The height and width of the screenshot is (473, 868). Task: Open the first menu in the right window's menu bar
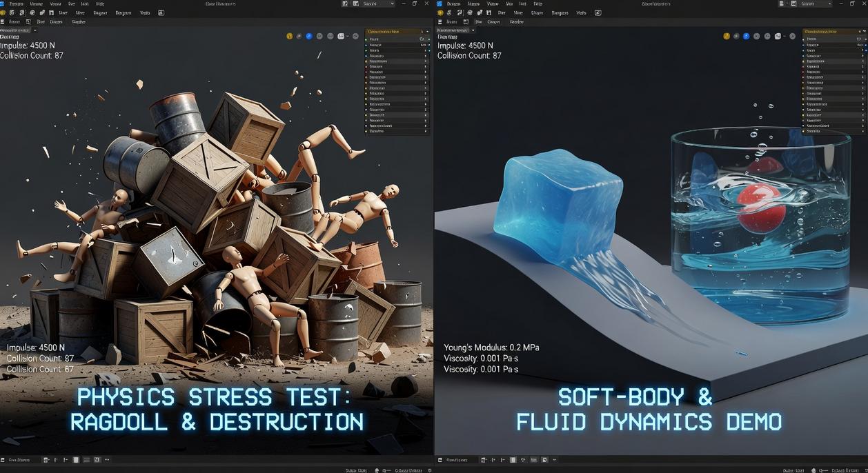coord(453,3)
